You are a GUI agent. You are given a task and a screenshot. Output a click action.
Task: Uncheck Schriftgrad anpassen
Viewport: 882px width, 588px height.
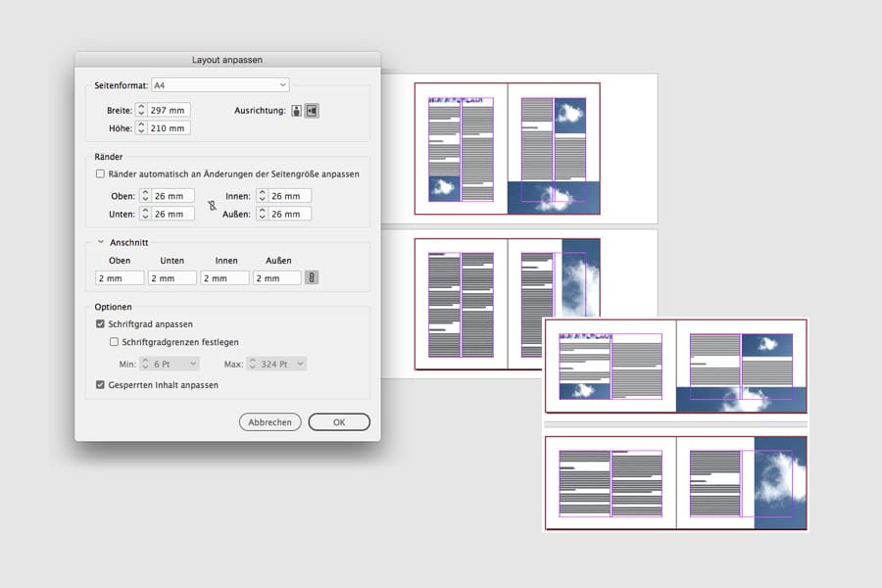click(x=100, y=323)
